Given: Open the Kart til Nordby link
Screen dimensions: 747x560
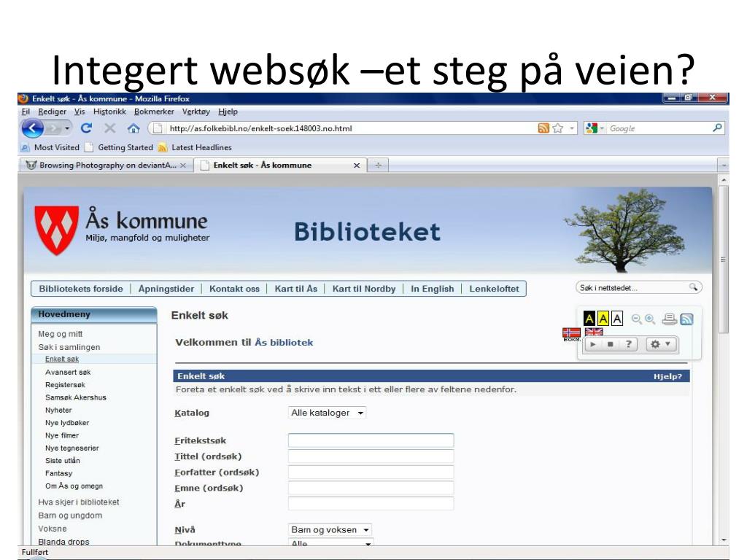Looking at the screenshot, I should tap(364, 289).
